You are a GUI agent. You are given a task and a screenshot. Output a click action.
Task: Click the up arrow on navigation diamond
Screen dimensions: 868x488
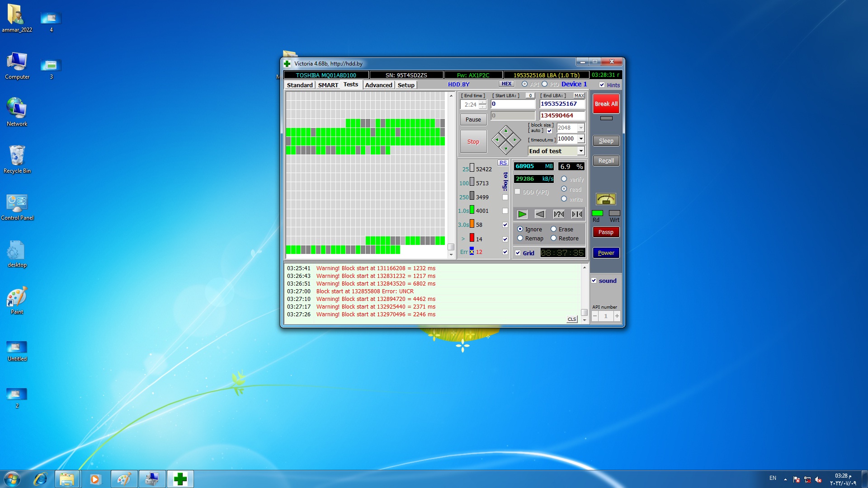(506, 131)
